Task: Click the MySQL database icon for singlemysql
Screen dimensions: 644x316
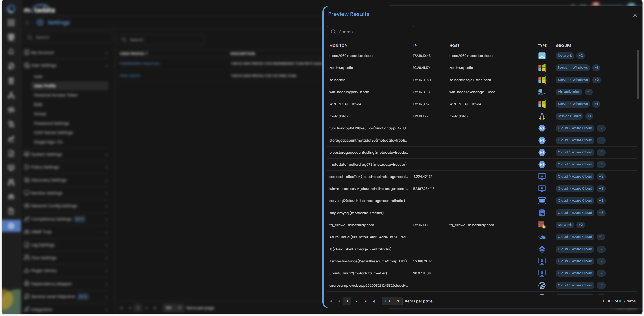Action: tap(542, 213)
